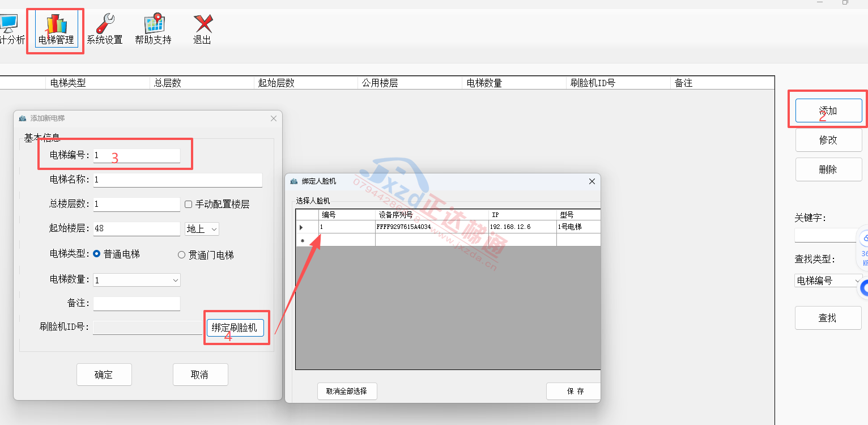Click the 添加 button
Viewport: 868px width, 425px height.
pyautogui.click(x=828, y=110)
